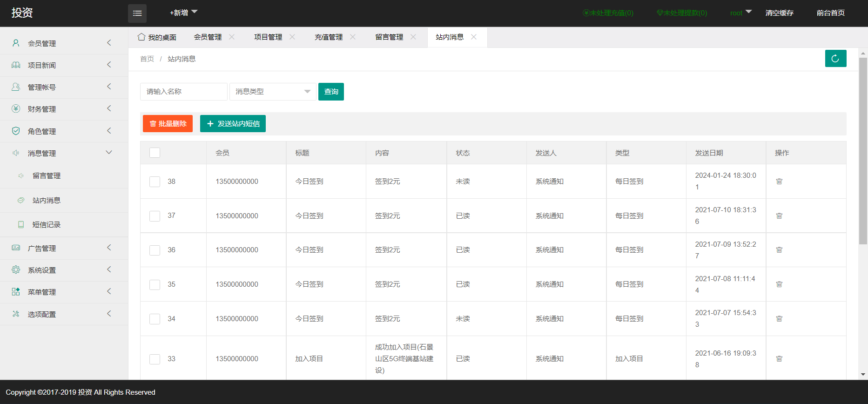Viewport: 868px width, 404px height.
Task: Open the root user dropdown
Action: (741, 13)
